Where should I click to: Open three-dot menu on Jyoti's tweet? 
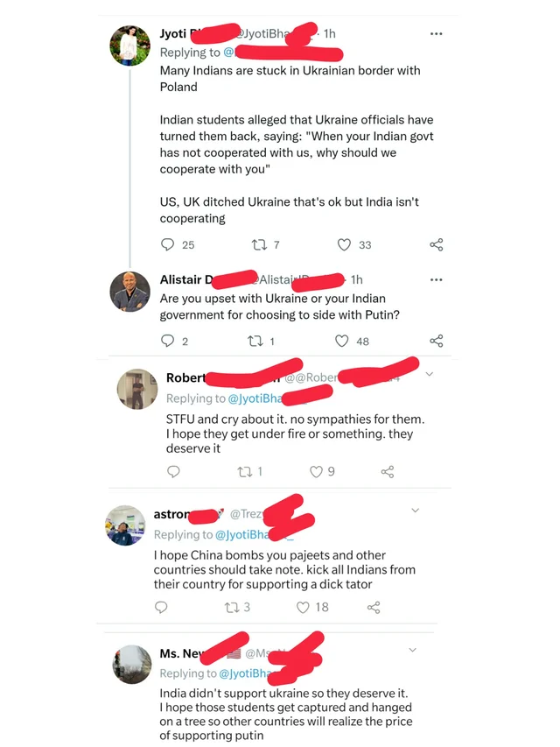pos(437,33)
